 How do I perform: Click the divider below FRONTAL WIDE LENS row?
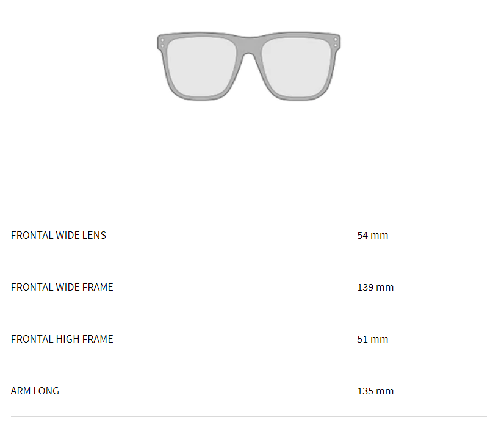point(249,261)
